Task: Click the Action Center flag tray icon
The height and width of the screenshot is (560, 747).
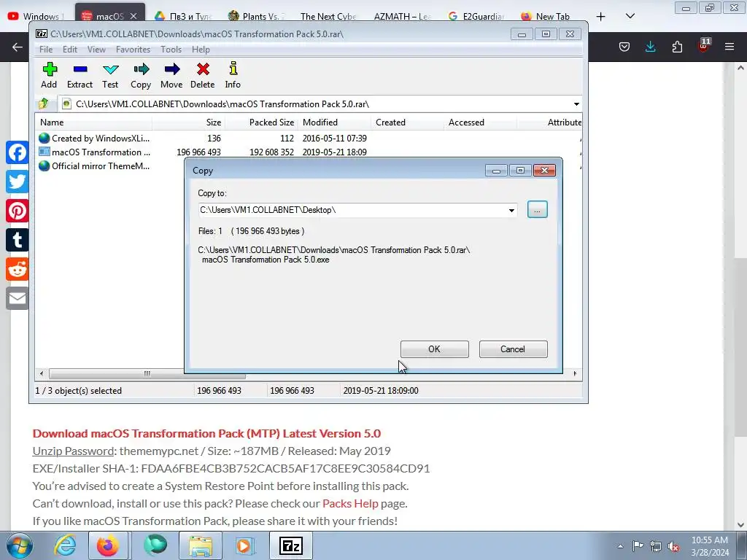Action: coord(638,546)
